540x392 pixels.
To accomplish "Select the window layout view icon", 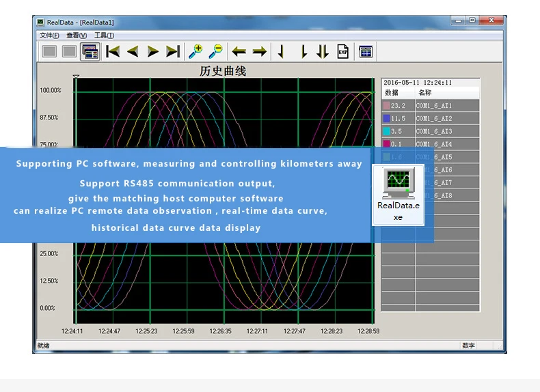I will point(90,52).
